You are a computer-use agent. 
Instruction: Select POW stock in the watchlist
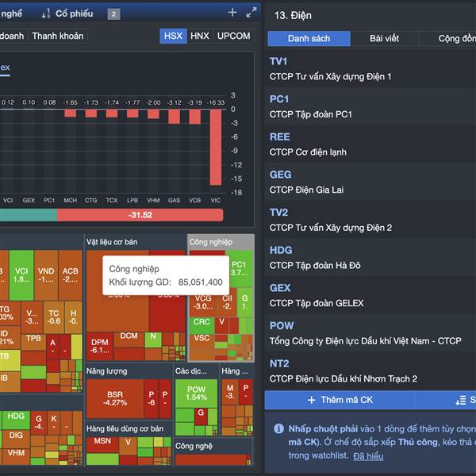click(370, 334)
